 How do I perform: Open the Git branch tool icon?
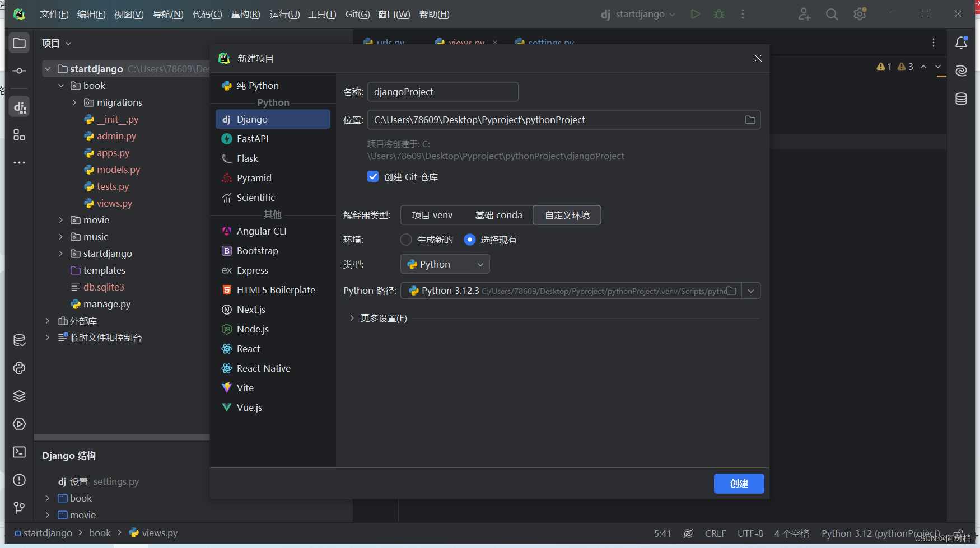point(19,508)
